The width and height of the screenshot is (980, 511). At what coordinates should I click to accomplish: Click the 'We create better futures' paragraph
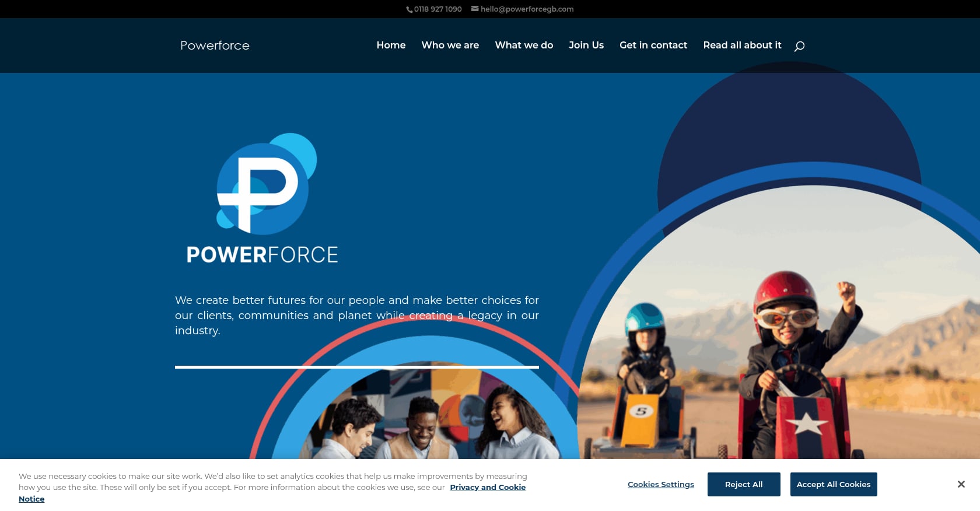click(x=357, y=315)
